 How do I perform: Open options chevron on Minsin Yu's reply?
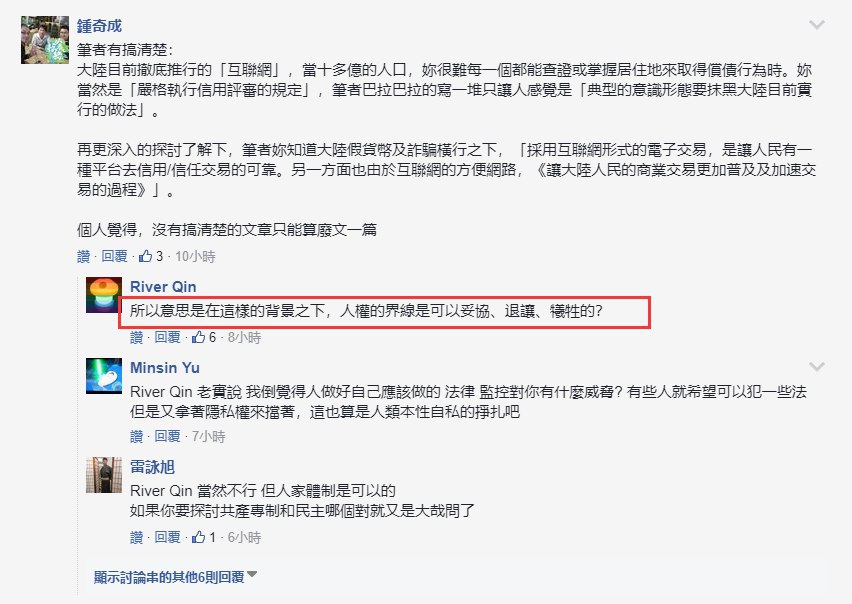[817, 367]
